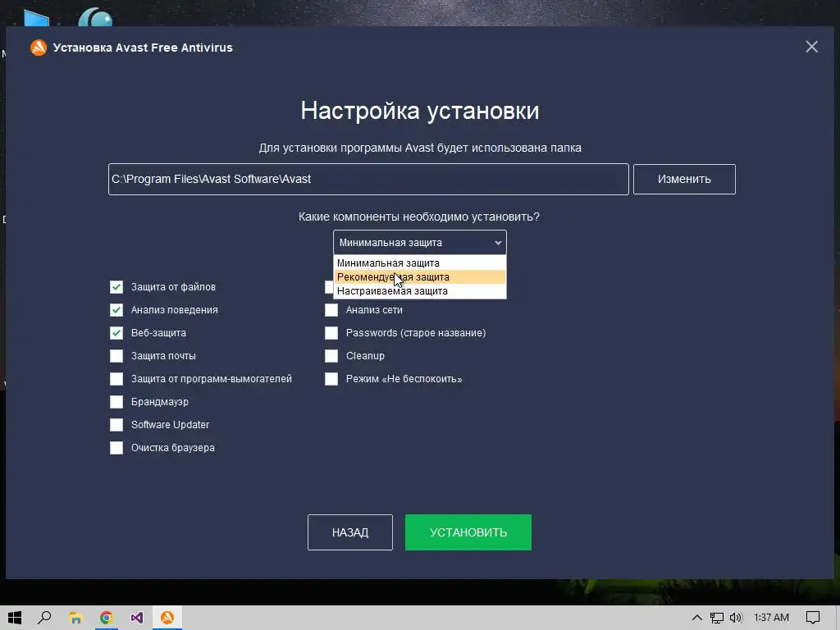Enable Защита почты component
The height and width of the screenshot is (630, 840).
[x=116, y=356]
